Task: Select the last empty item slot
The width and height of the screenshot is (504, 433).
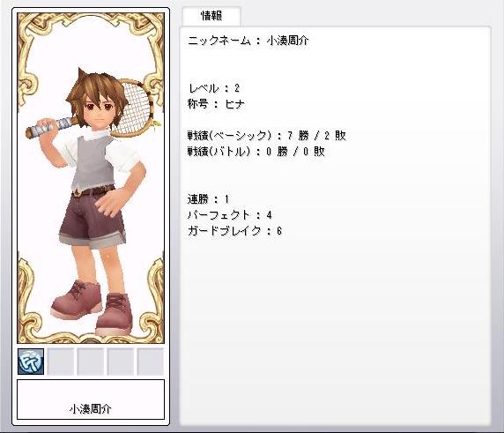Action: point(150,362)
